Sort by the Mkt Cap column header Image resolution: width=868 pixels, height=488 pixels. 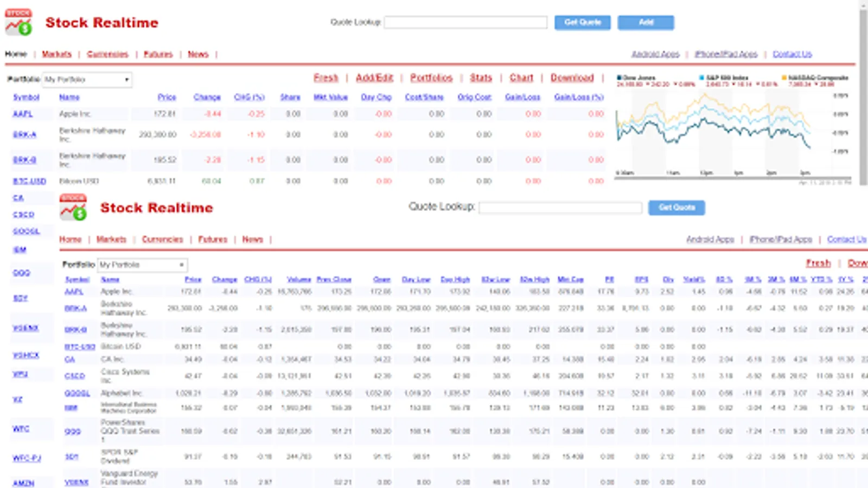tap(571, 279)
